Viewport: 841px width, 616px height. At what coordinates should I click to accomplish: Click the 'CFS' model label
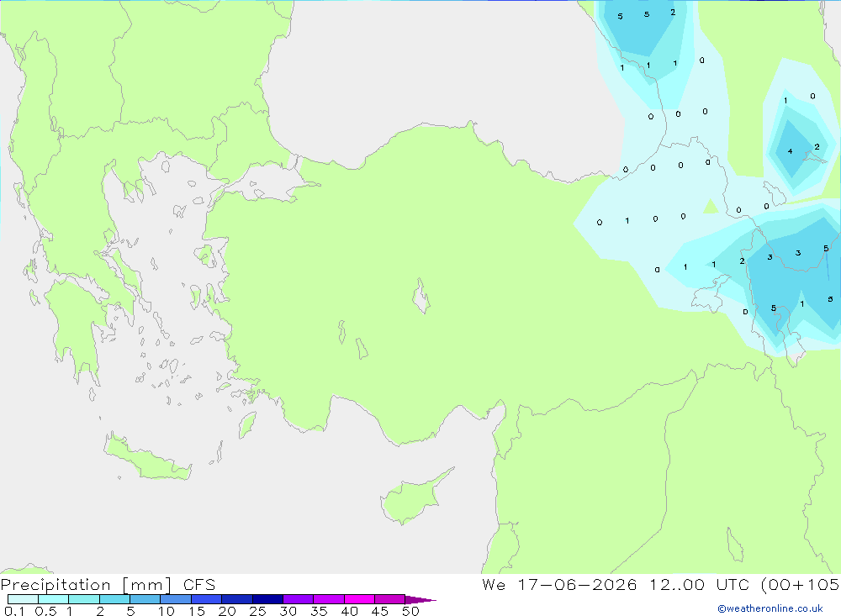click(x=199, y=584)
